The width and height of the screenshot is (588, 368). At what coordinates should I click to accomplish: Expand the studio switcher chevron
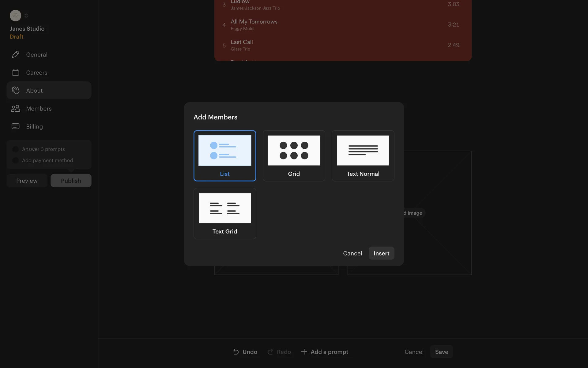click(x=26, y=15)
